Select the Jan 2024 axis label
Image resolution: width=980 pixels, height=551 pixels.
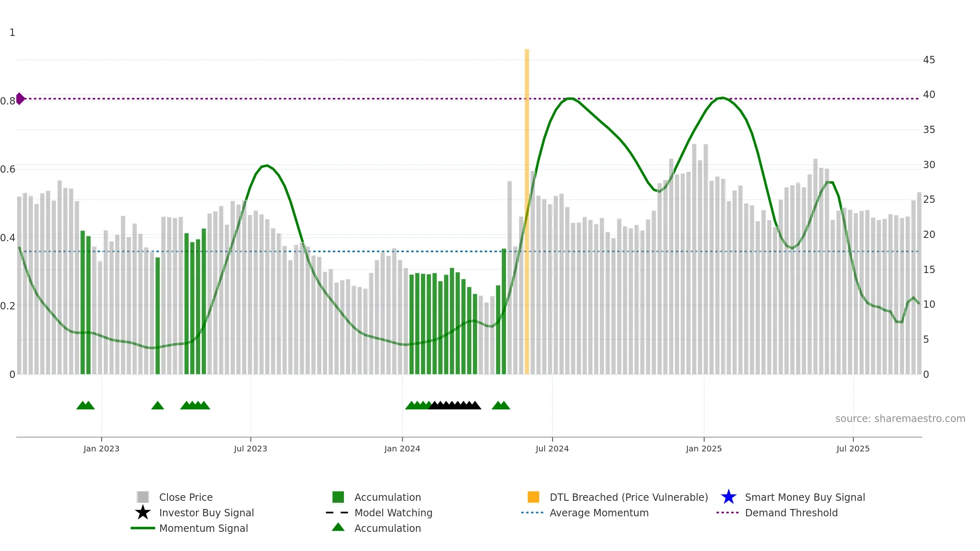click(x=402, y=449)
